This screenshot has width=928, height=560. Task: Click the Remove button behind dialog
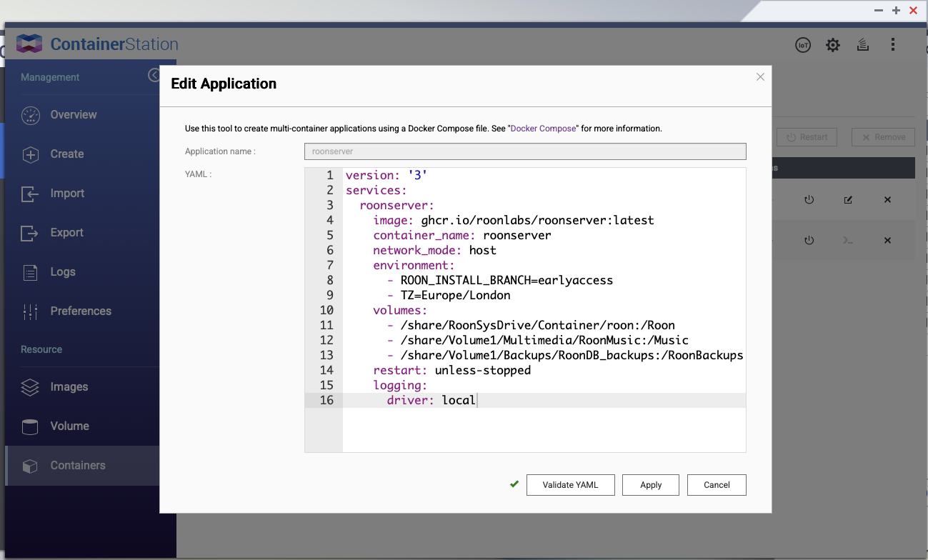[x=884, y=137]
